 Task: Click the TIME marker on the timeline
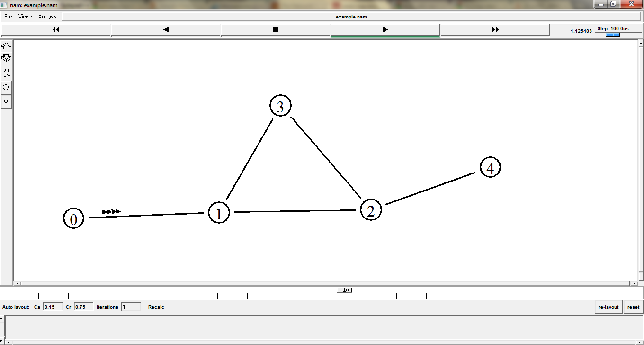coord(345,290)
